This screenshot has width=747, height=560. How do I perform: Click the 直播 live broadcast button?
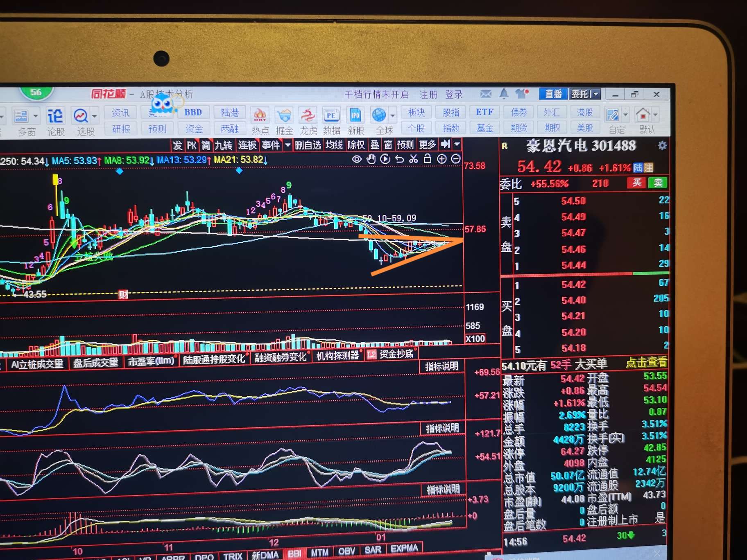tap(553, 94)
